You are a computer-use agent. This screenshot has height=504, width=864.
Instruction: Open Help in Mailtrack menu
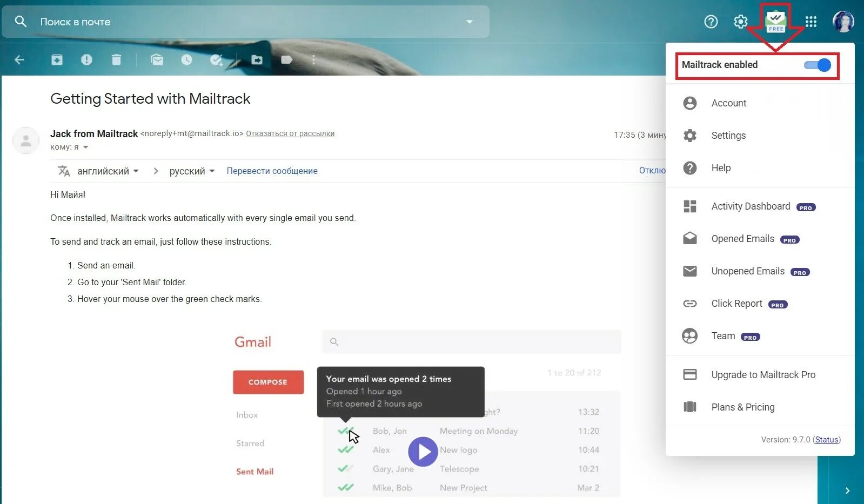[760, 168]
